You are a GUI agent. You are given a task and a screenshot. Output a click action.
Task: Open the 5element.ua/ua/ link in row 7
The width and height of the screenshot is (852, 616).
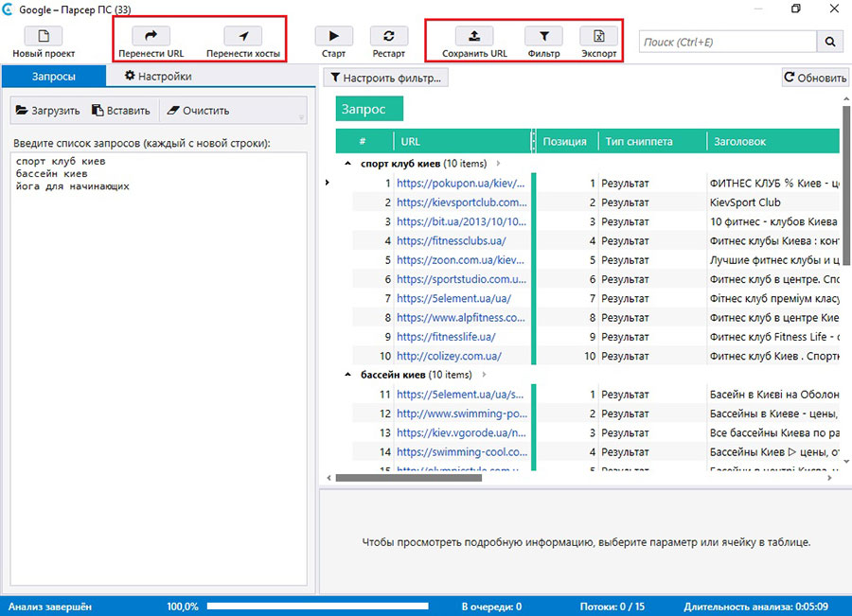click(453, 298)
